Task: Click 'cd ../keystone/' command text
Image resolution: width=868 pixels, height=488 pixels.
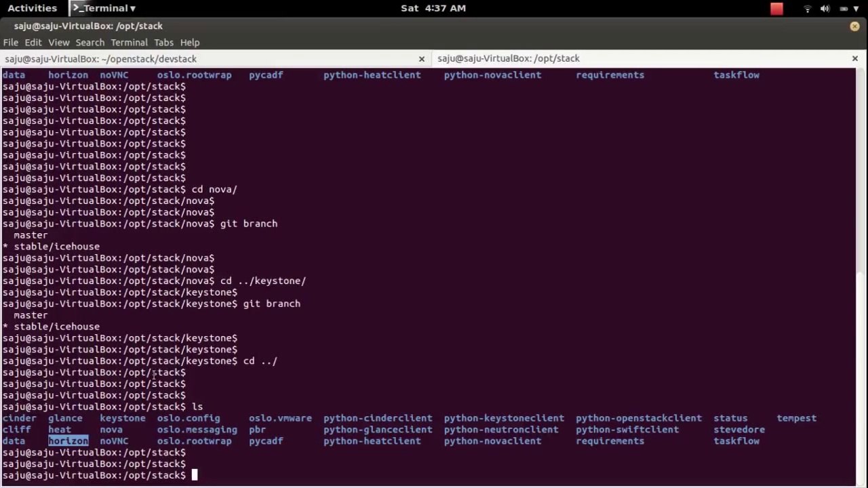Action: pos(263,281)
